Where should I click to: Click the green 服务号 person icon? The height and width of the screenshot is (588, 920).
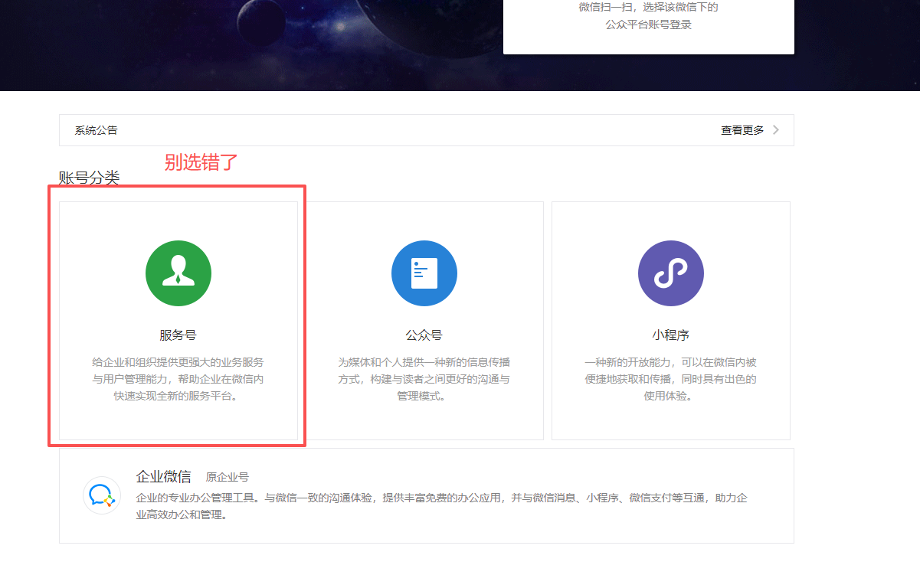[x=178, y=273]
